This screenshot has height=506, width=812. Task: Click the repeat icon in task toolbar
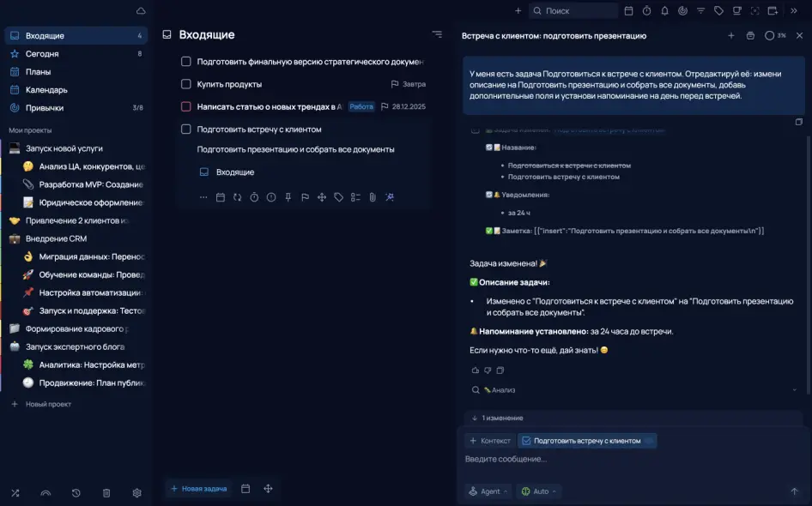237,197
